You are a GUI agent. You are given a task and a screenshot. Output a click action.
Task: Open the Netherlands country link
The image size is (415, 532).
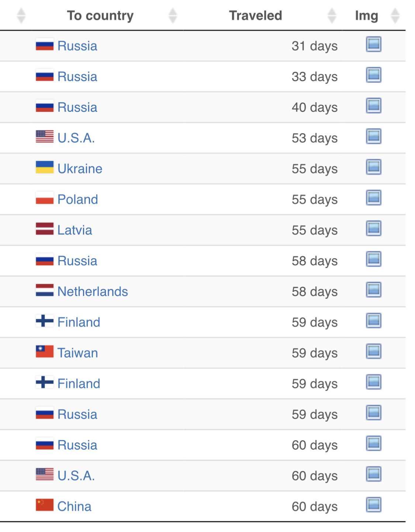coord(93,291)
